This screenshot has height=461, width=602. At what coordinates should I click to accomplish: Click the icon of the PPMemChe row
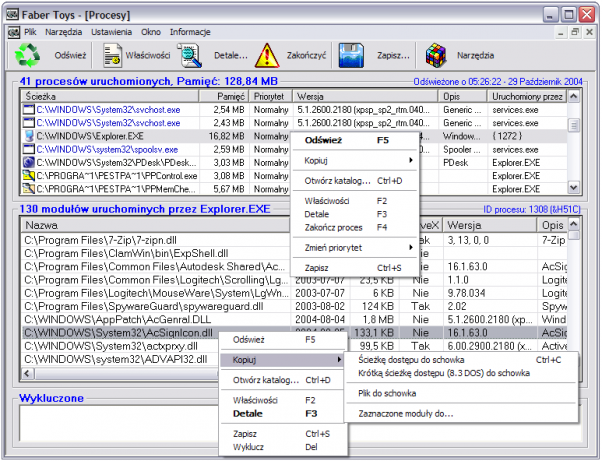(29, 189)
